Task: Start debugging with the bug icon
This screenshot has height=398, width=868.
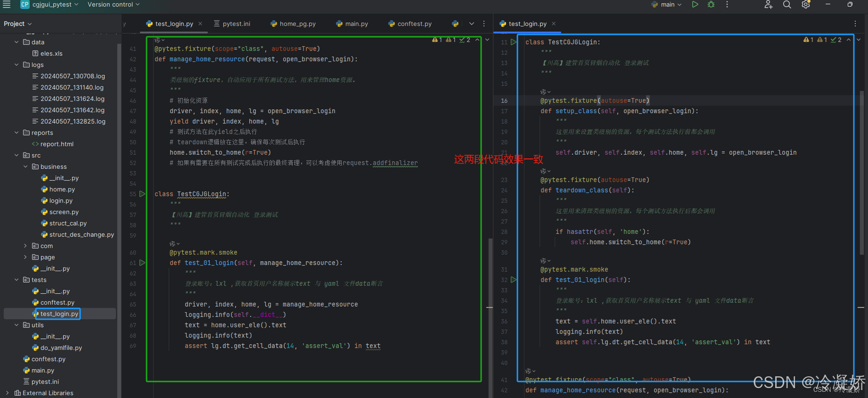Action: 711,4
